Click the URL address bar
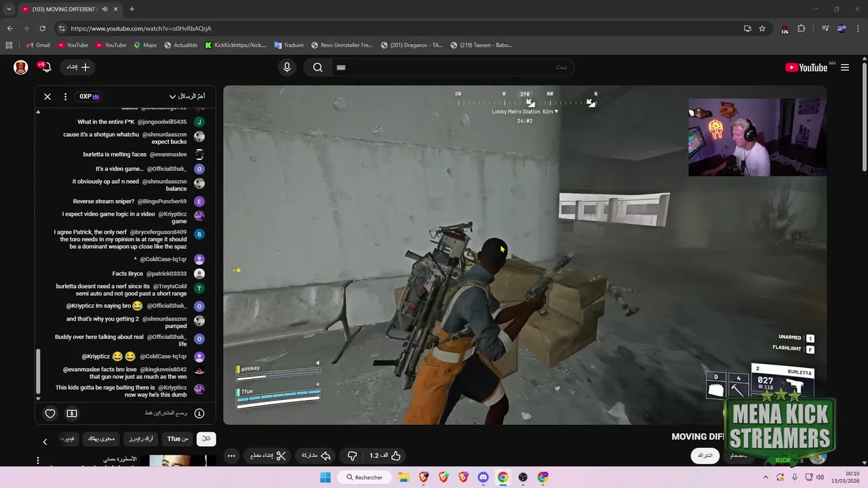The width and height of the screenshot is (868, 488). [x=400, y=28]
